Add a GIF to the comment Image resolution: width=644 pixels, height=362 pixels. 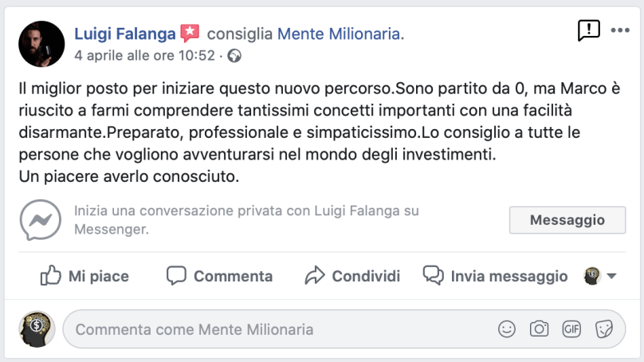(571, 329)
